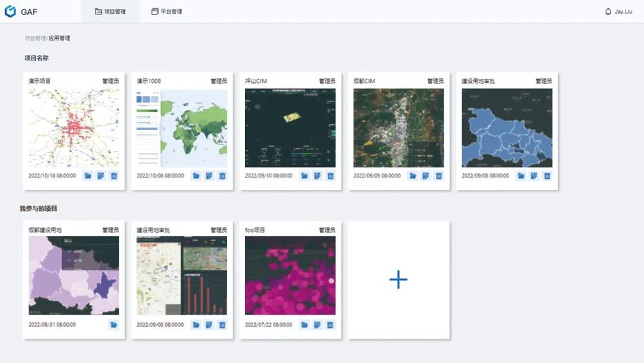Viewport: 644px width, 363px height.
Task: Open folder of 演示1008 card
Action: (x=196, y=176)
